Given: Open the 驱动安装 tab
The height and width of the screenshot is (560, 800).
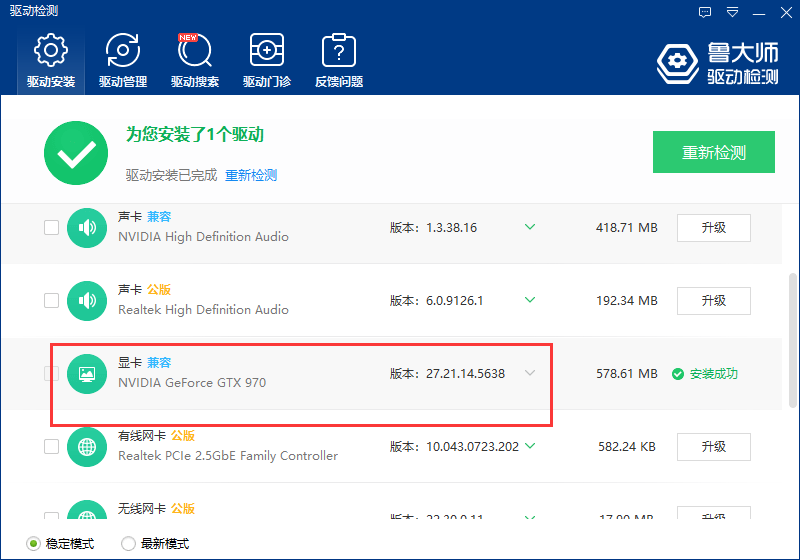Looking at the screenshot, I should [51, 61].
